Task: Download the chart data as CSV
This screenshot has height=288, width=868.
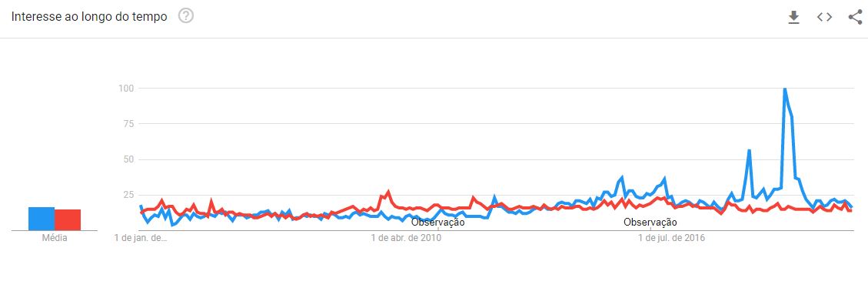Action: pyautogui.click(x=794, y=17)
